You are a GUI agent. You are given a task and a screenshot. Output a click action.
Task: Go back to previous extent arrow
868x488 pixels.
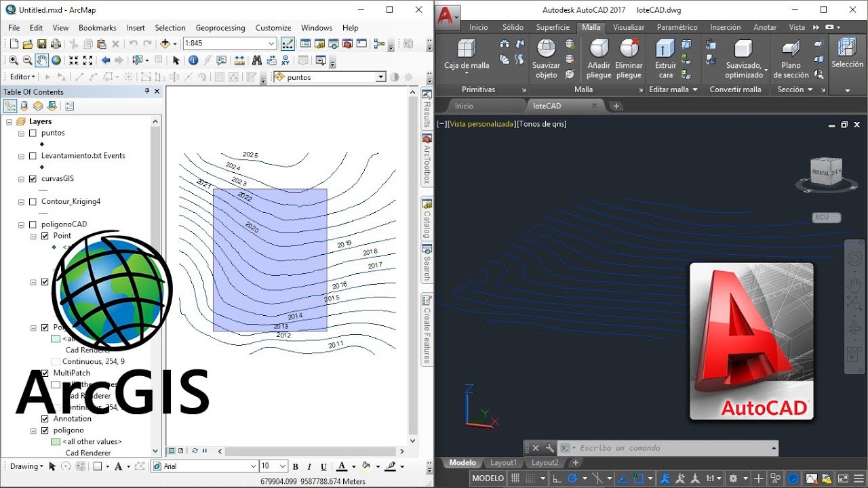(106, 60)
